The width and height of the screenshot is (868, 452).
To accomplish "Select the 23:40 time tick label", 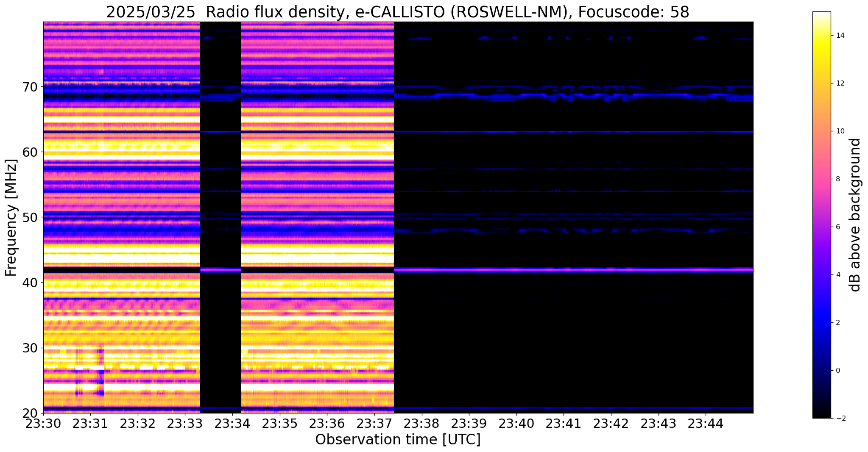I will pyautogui.click(x=516, y=423).
